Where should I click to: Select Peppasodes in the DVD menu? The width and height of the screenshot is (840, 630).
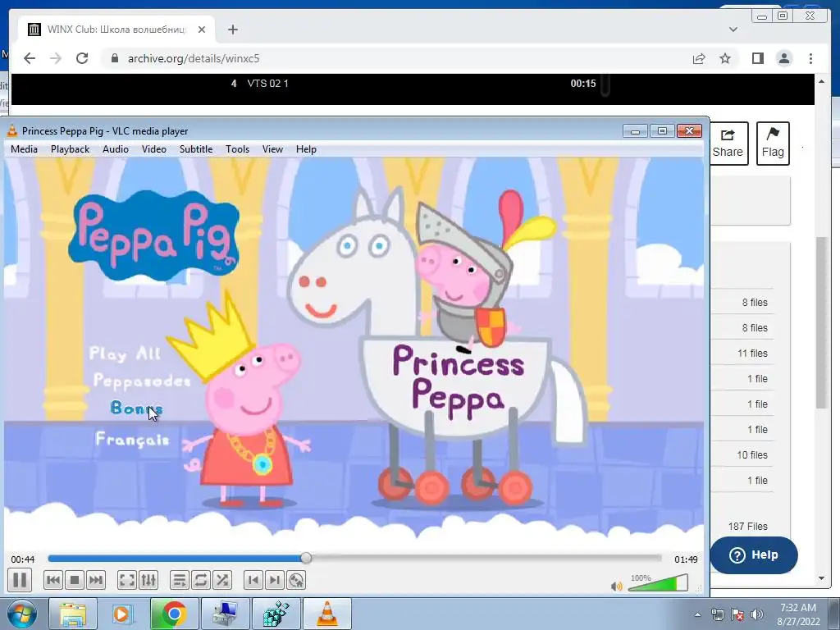coord(142,381)
